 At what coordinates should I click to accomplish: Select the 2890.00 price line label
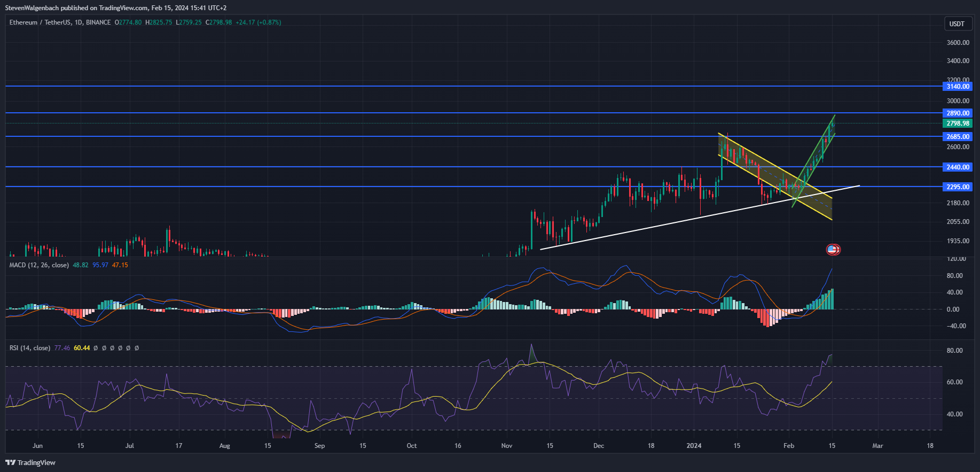point(958,113)
